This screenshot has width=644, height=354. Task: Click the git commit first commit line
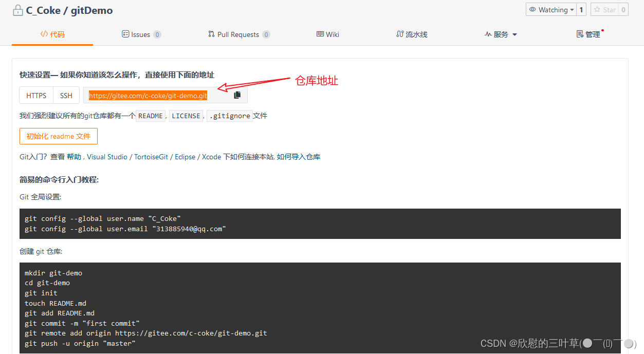point(82,323)
